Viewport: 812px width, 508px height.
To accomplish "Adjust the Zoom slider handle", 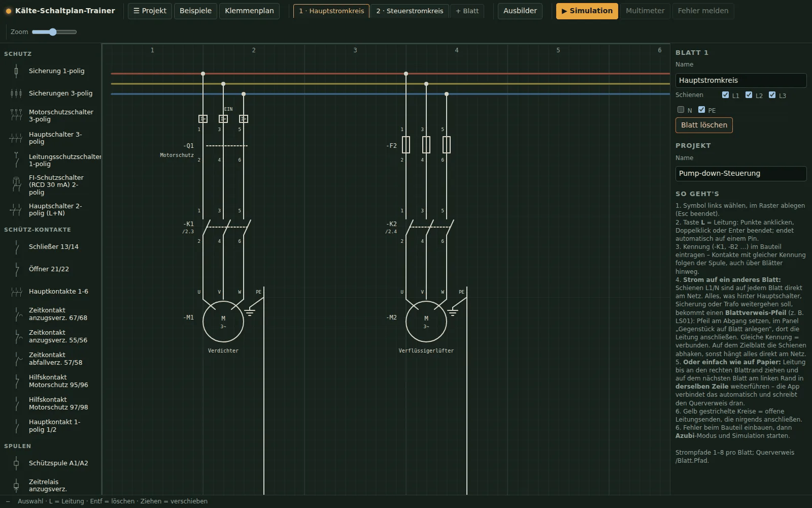I will (x=53, y=32).
